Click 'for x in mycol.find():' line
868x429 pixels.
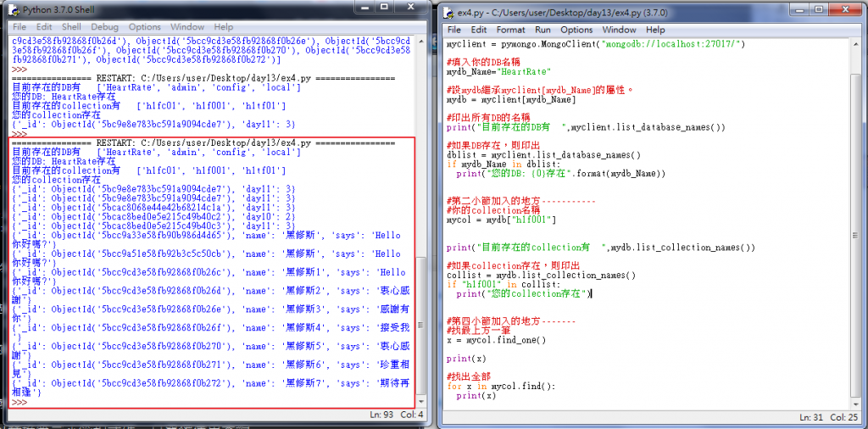pyautogui.click(x=501, y=387)
